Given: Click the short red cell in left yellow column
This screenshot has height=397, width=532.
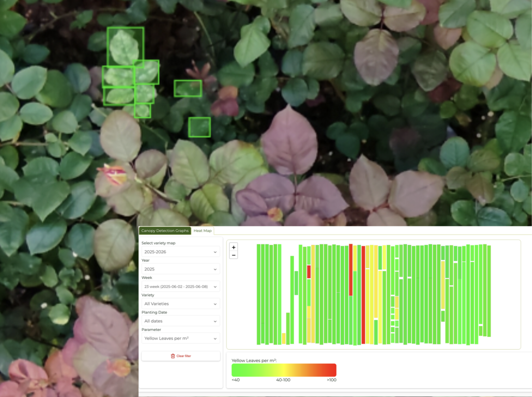Looking at the screenshot, I should 309,272.
